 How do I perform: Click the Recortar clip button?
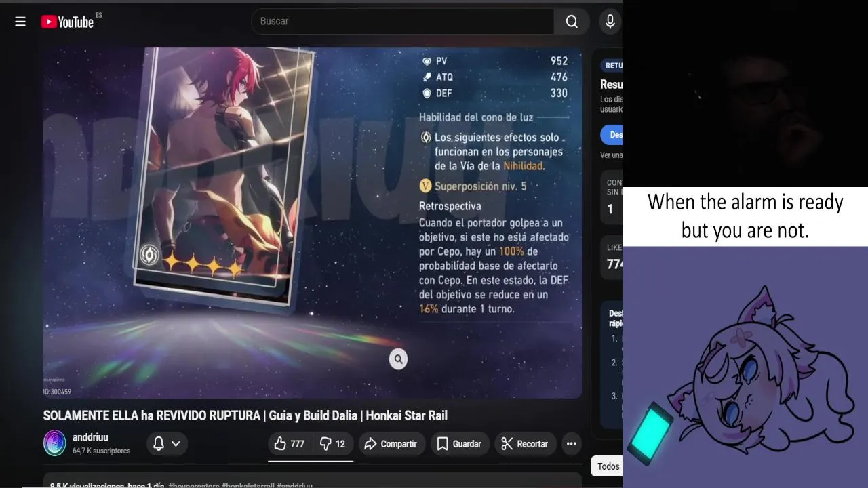coord(525,444)
